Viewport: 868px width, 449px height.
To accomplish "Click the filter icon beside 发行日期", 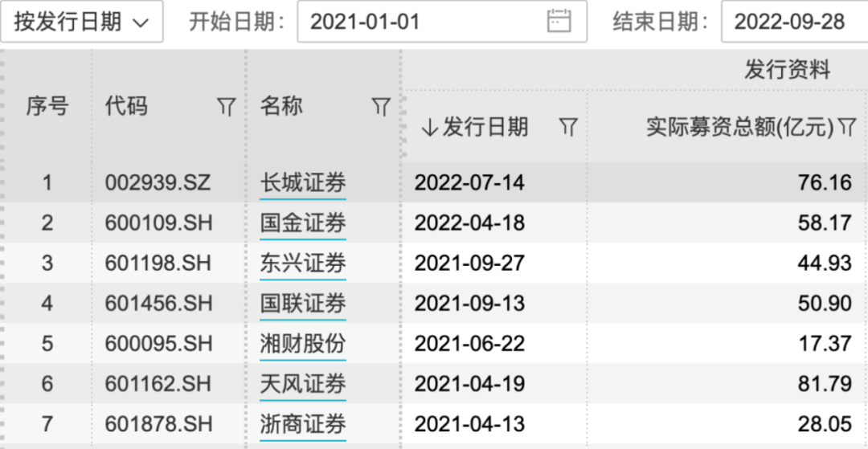I will (x=568, y=126).
